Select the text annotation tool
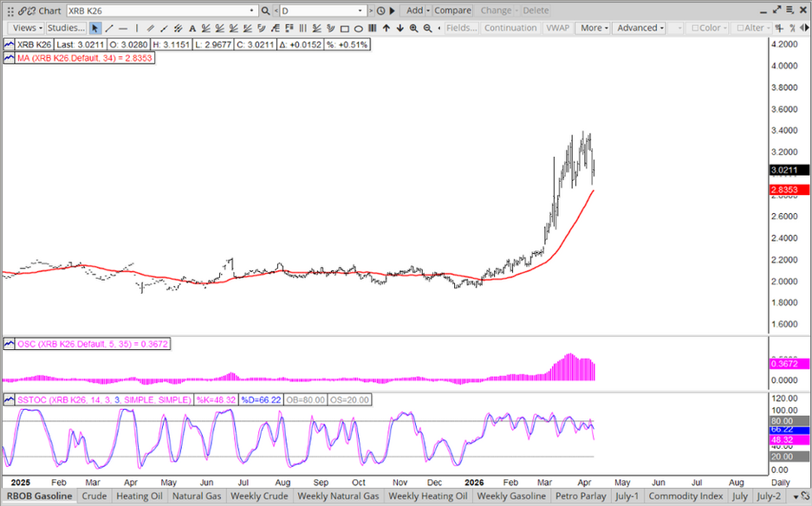812x506 pixels. point(192,28)
